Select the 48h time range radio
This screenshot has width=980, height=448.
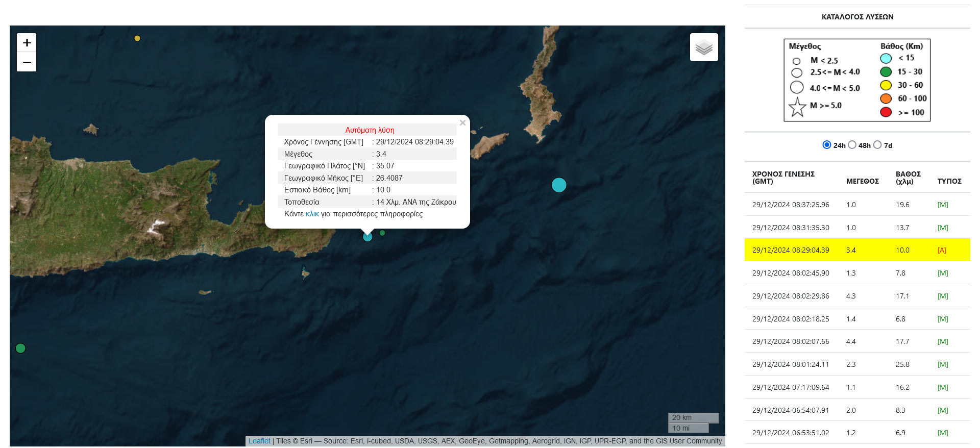(852, 145)
